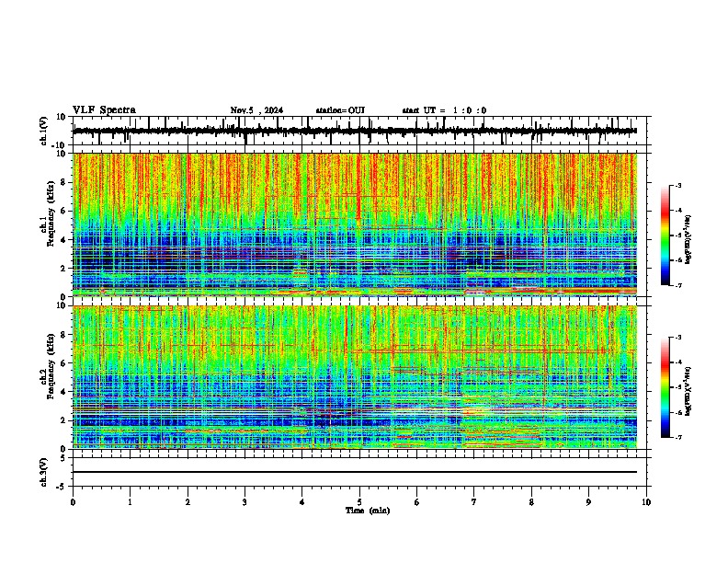
Task: Click the "-3" label on ch.2 colorbar
Action: click(x=678, y=338)
